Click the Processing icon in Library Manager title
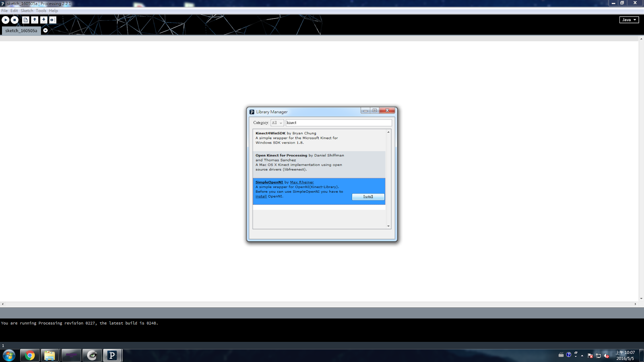The width and height of the screenshot is (644, 362). click(x=252, y=112)
